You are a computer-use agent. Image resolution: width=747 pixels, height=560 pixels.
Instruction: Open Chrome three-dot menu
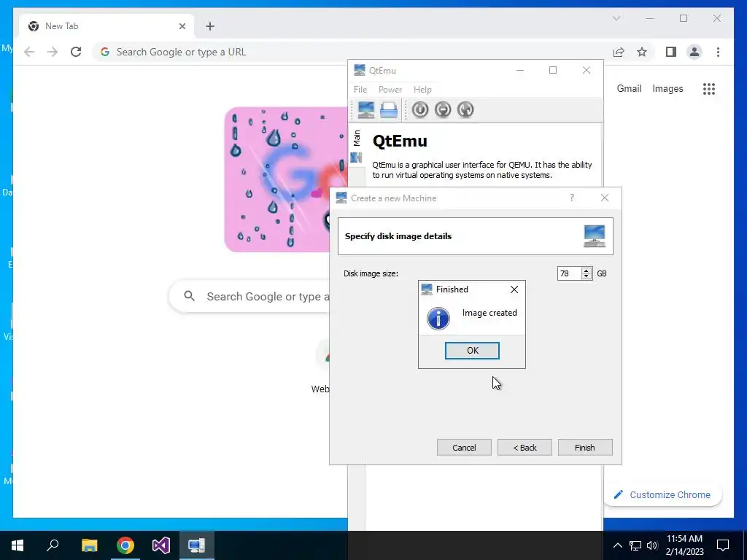tap(718, 52)
